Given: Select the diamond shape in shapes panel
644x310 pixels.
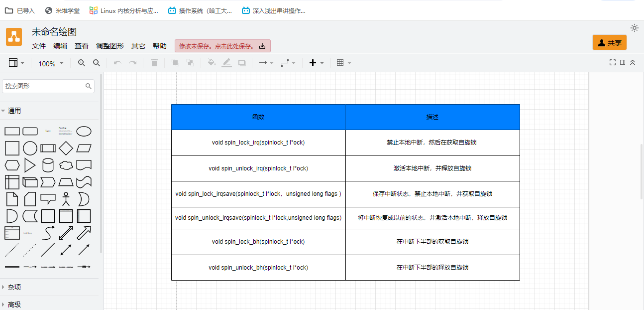Looking at the screenshot, I should (66, 148).
